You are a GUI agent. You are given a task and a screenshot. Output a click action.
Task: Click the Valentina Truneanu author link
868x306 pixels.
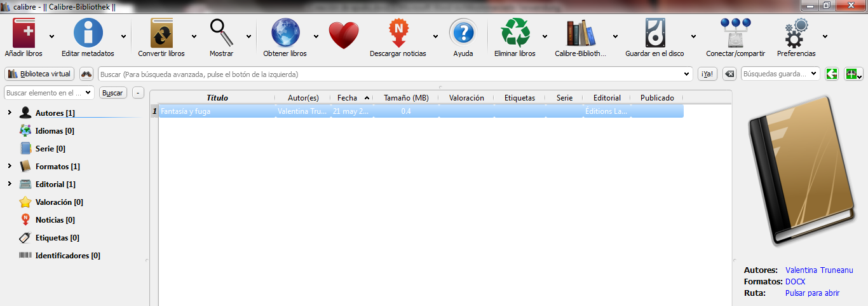(x=818, y=270)
